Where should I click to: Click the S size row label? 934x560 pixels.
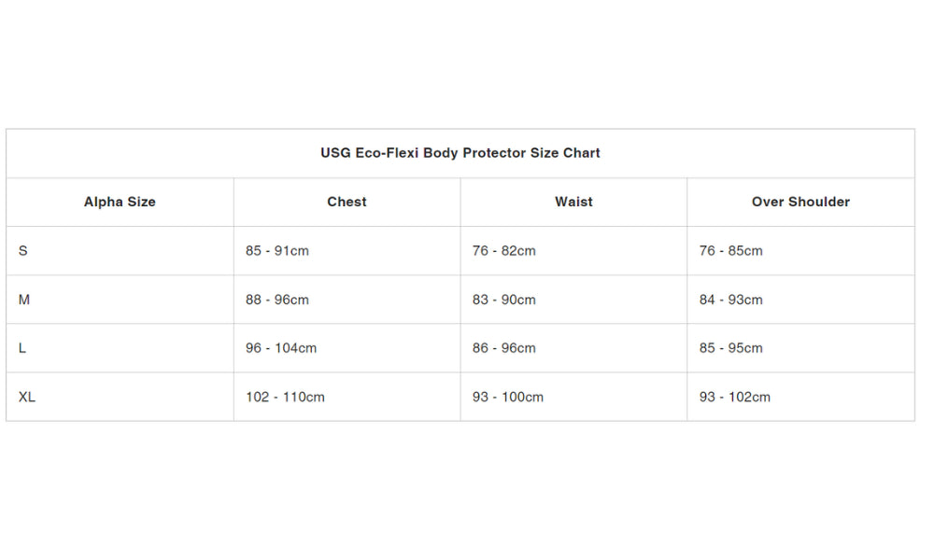[23, 251]
